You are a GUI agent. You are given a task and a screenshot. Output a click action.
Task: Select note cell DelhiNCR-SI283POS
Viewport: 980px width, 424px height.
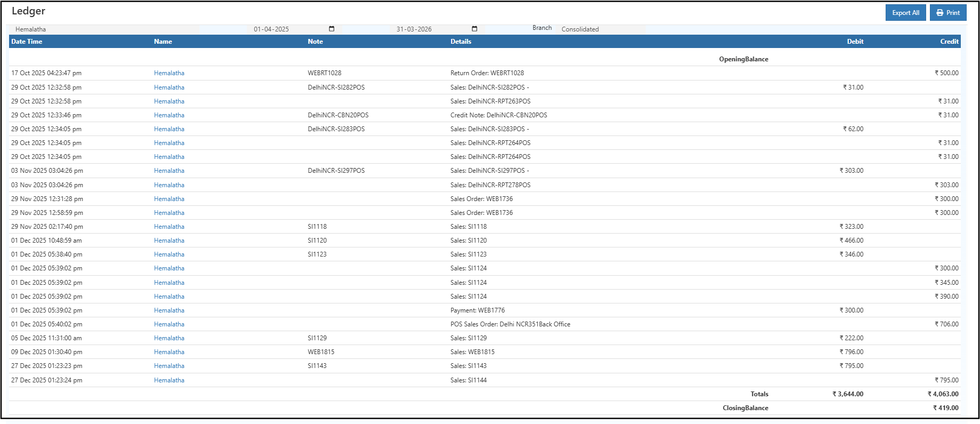pos(336,129)
